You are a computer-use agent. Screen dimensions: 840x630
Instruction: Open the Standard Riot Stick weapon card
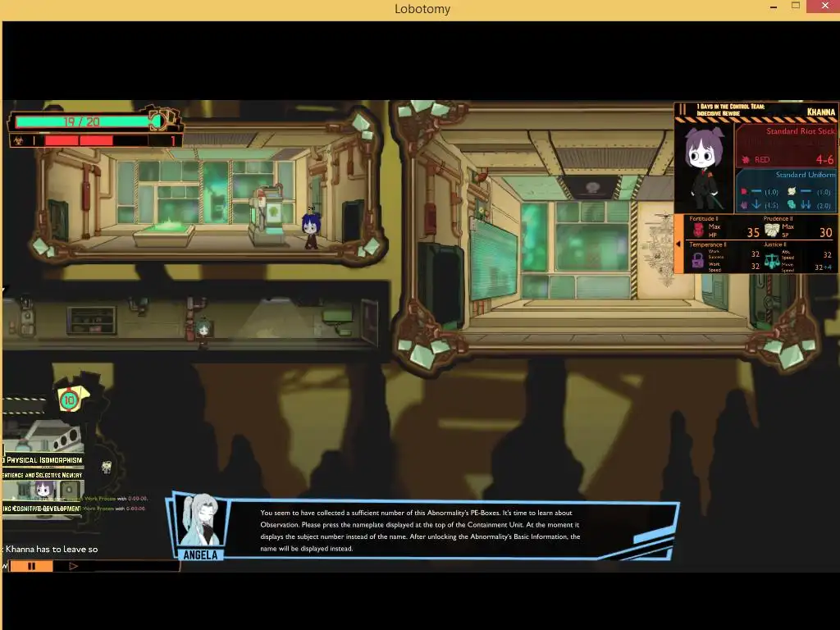tap(785, 146)
